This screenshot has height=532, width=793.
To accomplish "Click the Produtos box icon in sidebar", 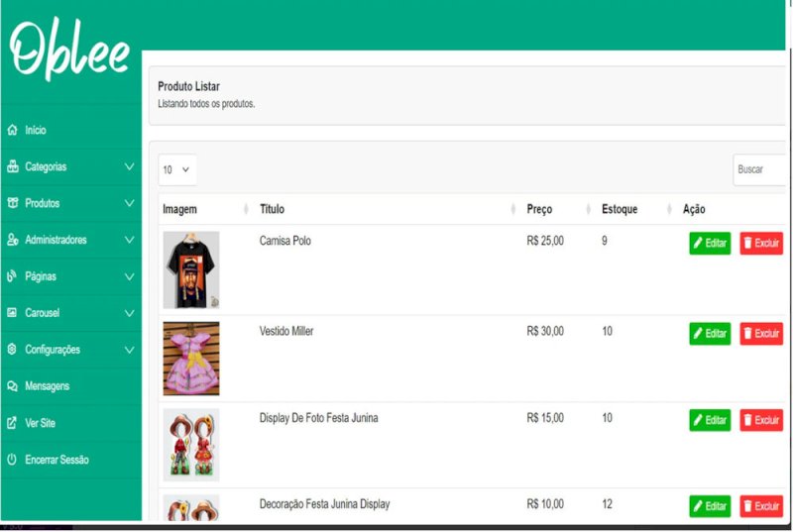I will coord(12,203).
